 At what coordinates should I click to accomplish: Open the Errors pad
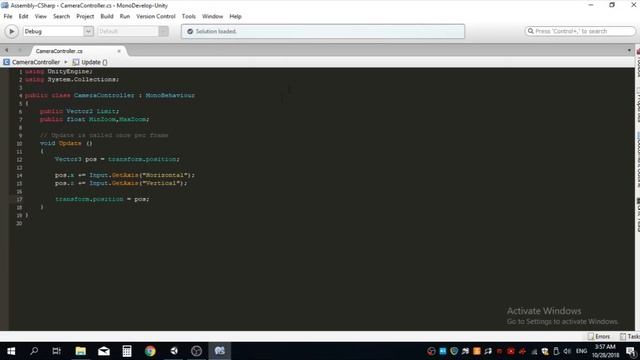599,336
